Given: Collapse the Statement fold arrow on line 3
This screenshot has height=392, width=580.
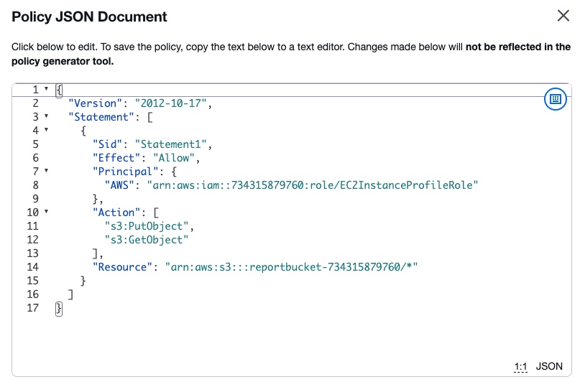Looking at the screenshot, I should click(46, 116).
